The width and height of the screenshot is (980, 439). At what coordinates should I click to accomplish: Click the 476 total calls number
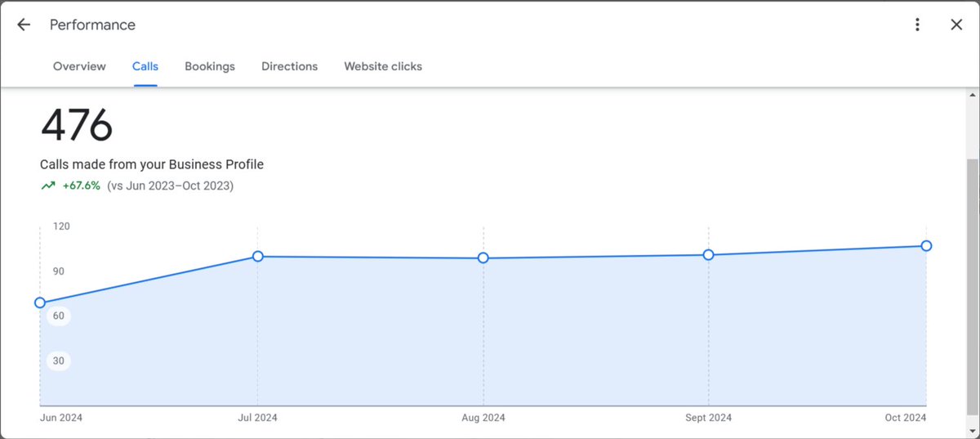coord(77,126)
